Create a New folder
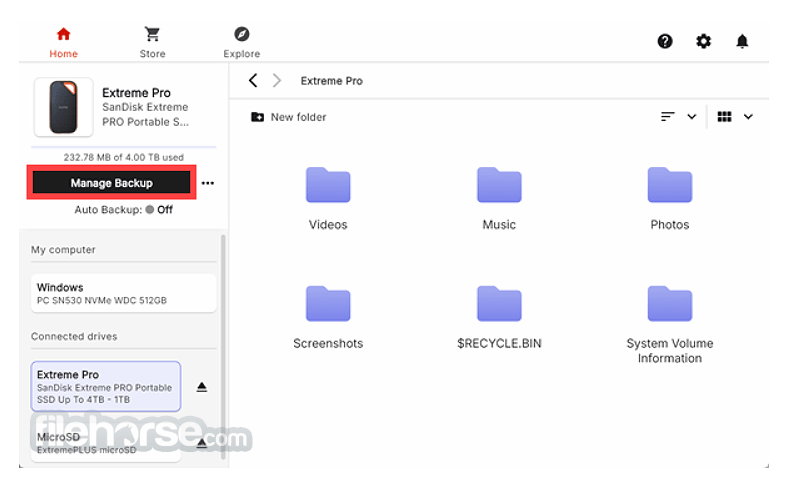This screenshot has width=802, height=482. click(x=288, y=117)
